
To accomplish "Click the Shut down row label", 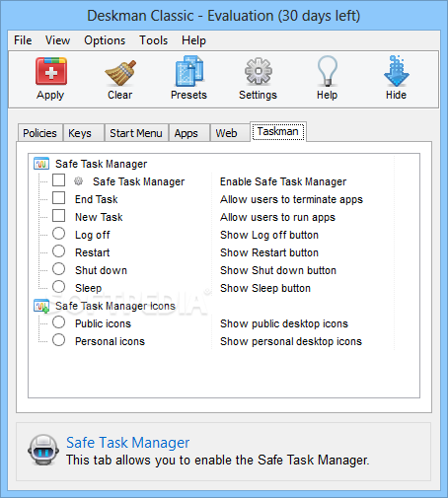I will 101,270.
